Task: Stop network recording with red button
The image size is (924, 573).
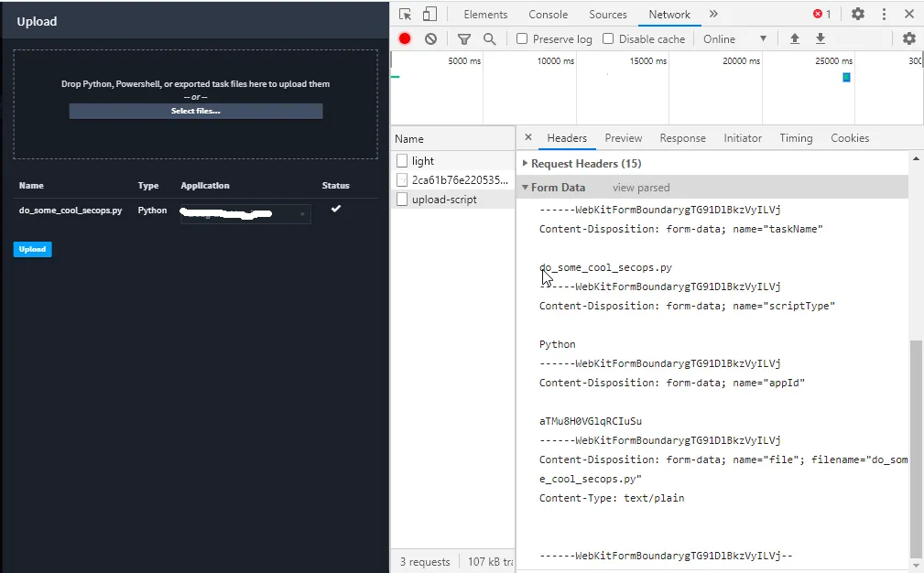Action: [404, 38]
